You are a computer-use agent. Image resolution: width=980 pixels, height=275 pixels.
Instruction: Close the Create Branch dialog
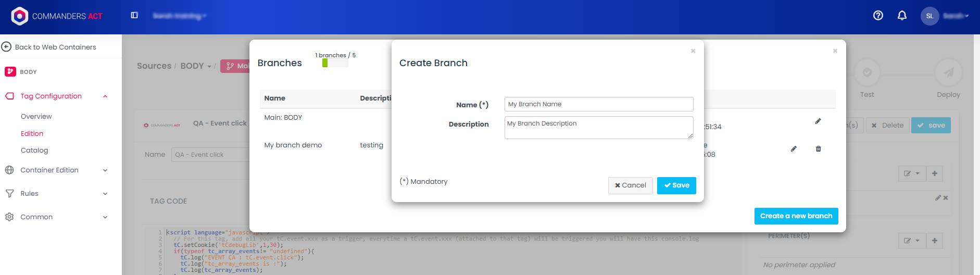[693, 51]
